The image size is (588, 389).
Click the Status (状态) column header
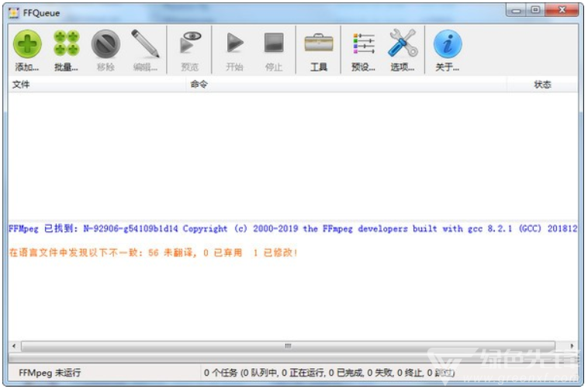[x=542, y=85]
